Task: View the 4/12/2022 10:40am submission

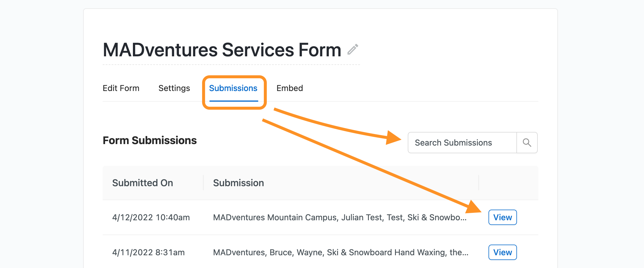Action: [x=502, y=217]
